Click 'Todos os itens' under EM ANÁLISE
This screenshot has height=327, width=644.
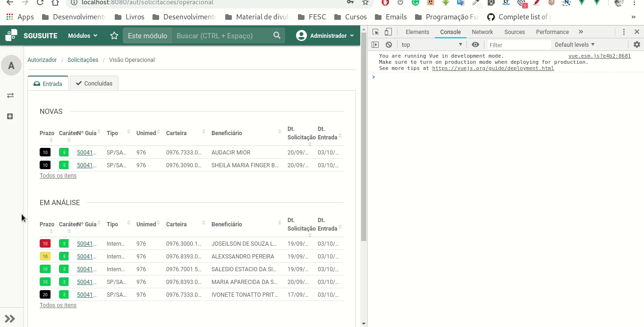coord(58,305)
